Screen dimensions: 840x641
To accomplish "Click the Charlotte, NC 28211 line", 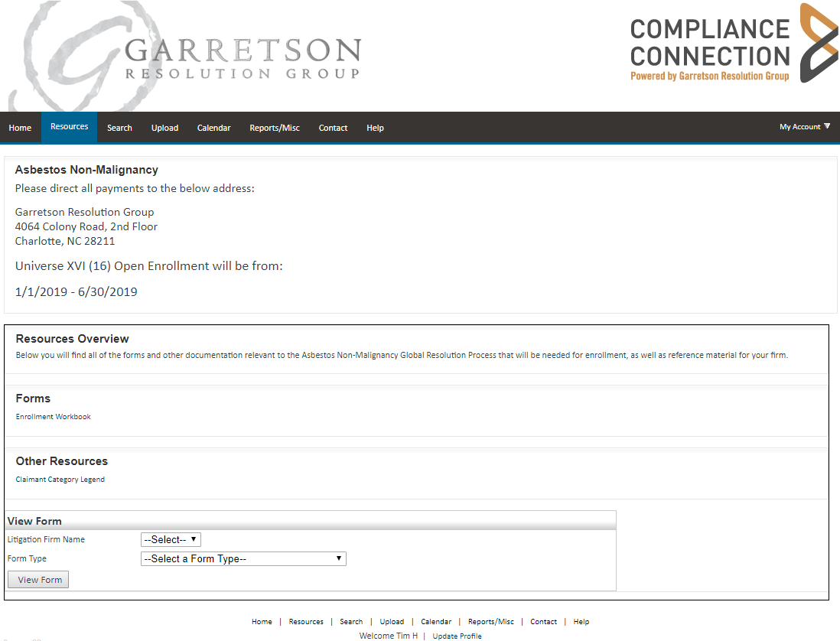I will [65, 241].
